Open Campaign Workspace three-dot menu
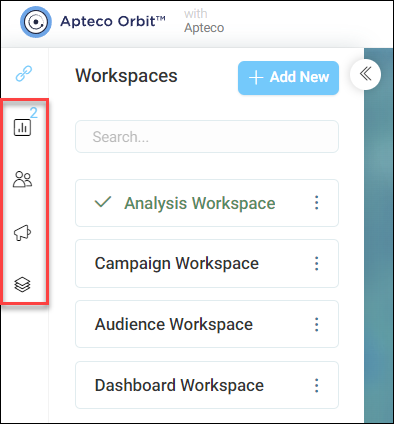The image size is (394, 424). coord(317,263)
